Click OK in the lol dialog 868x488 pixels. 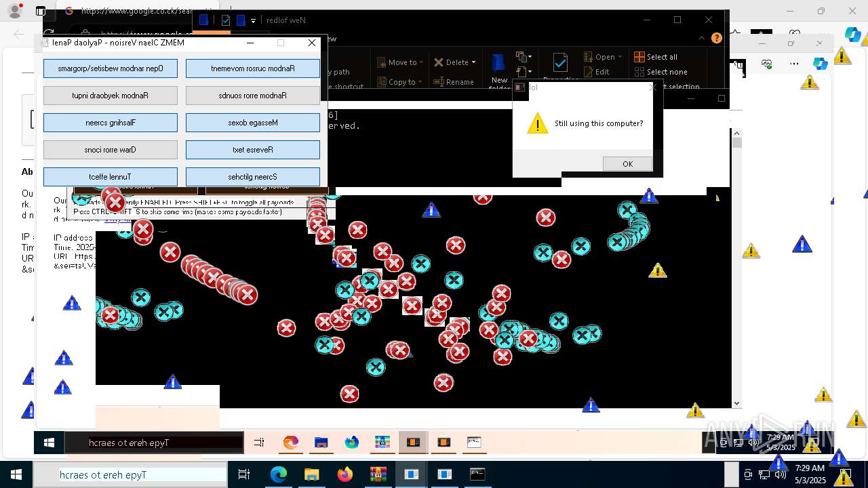(627, 164)
